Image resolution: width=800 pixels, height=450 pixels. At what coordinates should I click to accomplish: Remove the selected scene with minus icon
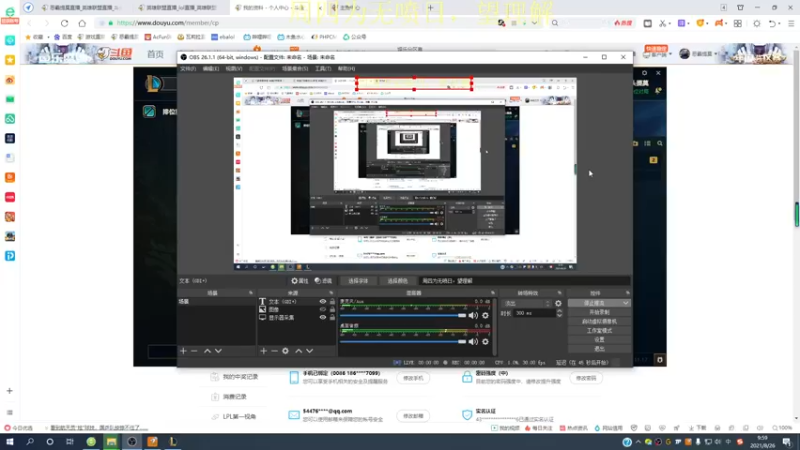[194, 351]
